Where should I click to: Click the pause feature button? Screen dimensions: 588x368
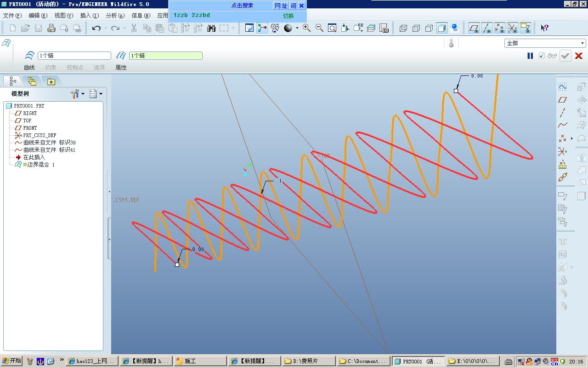pos(530,56)
